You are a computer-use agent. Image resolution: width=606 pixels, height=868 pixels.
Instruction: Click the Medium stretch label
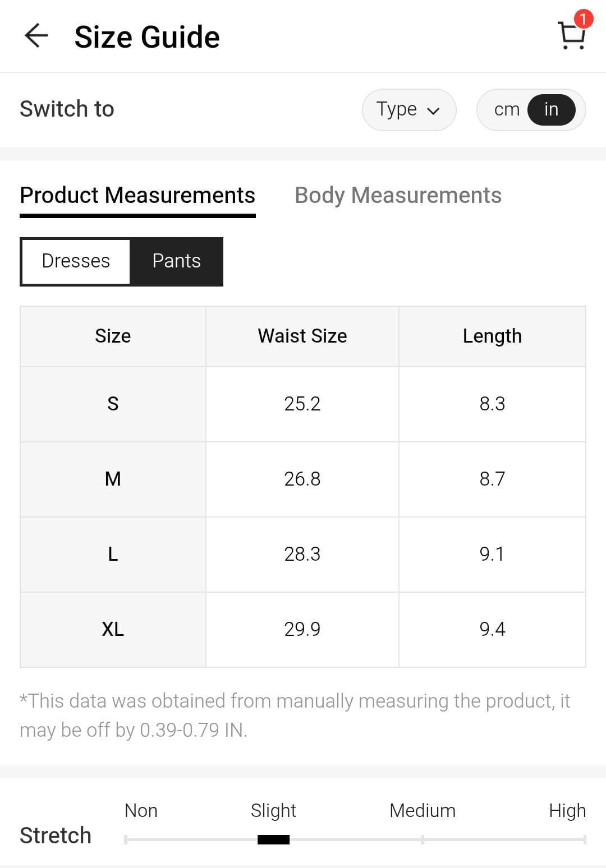[422, 810]
